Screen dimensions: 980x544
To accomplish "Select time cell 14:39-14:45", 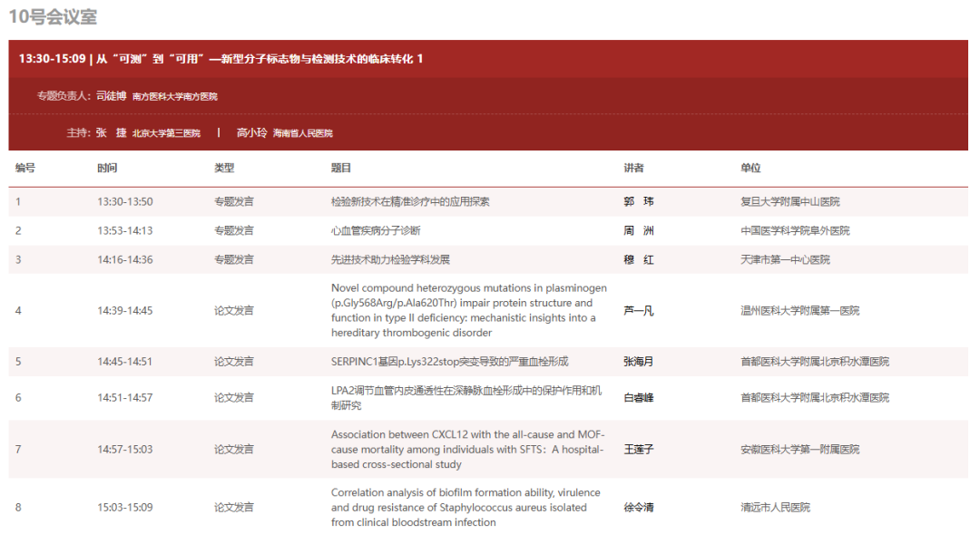I will 125,310.
